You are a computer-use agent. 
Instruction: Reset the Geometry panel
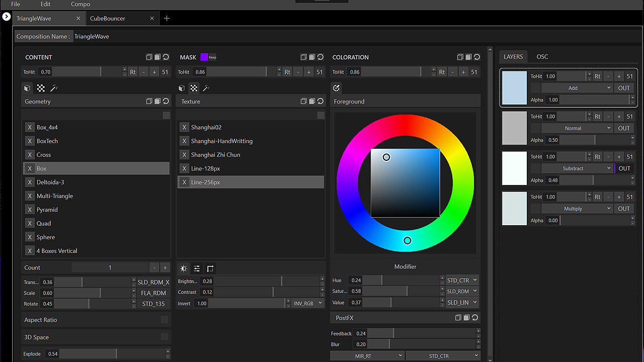pyautogui.click(x=166, y=101)
